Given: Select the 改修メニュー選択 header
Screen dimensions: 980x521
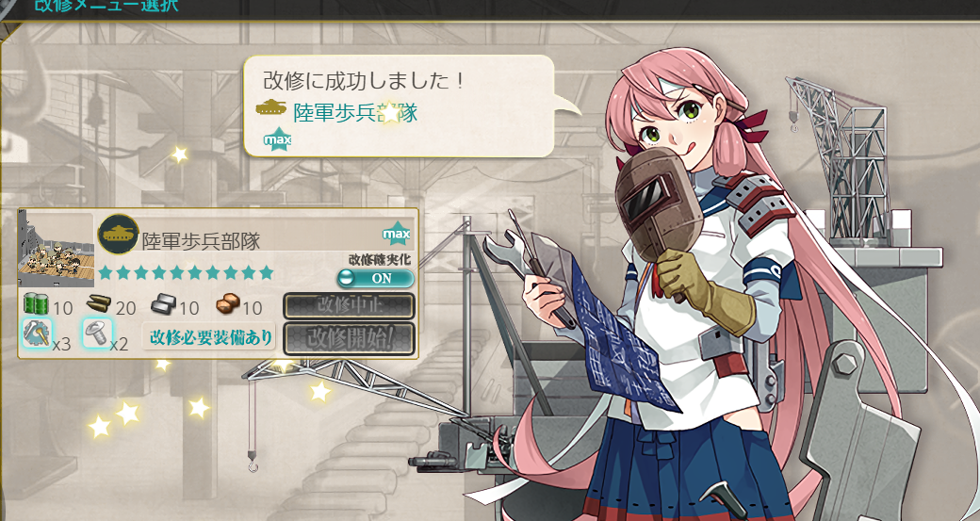Looking at the screenshot, I should click(x=106, y=6).
